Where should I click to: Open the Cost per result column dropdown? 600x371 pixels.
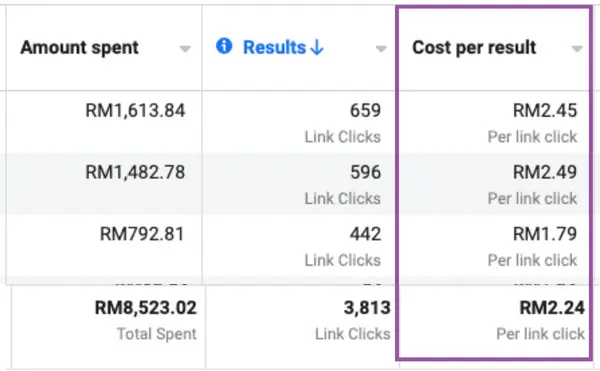pos(577,49)
